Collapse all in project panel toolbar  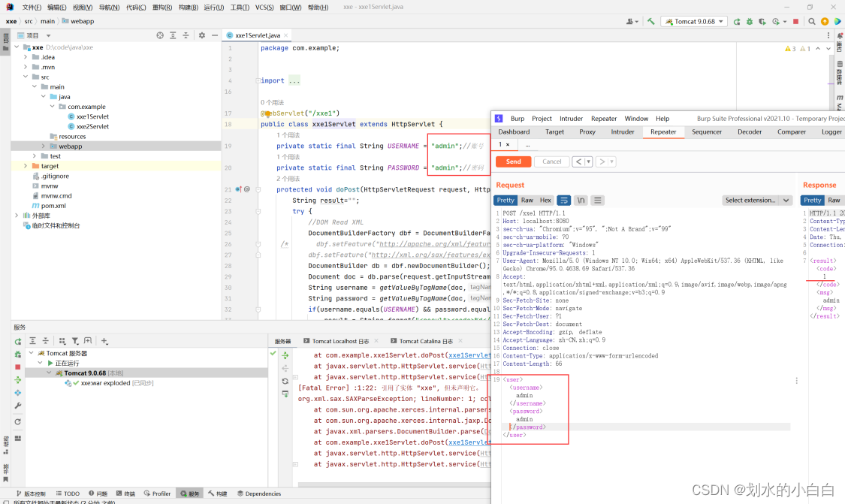(186, 35)
